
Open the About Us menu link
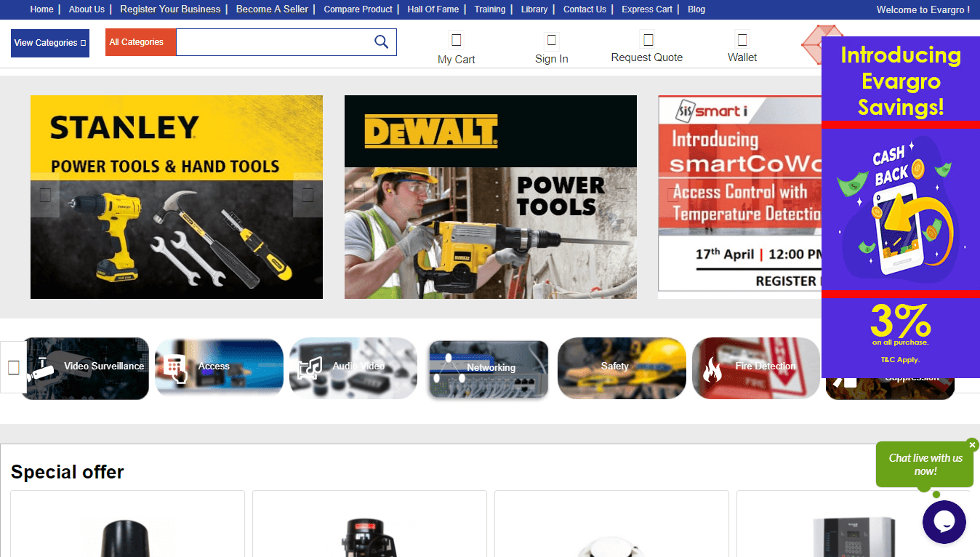(87, 9)
